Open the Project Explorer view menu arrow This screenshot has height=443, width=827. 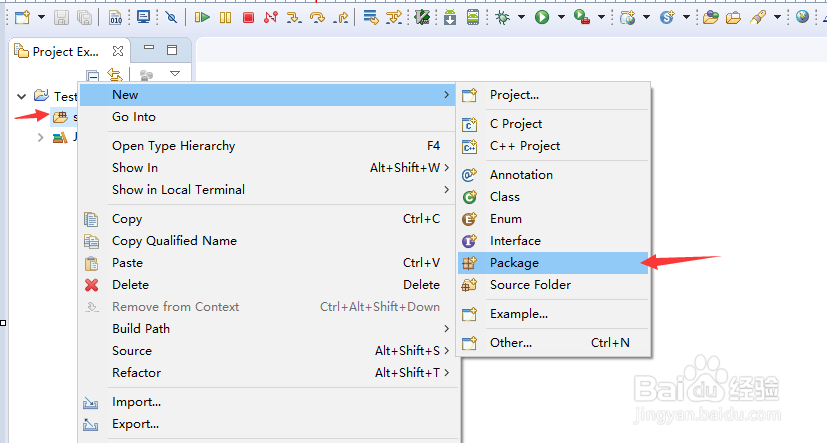coord(175,74)
